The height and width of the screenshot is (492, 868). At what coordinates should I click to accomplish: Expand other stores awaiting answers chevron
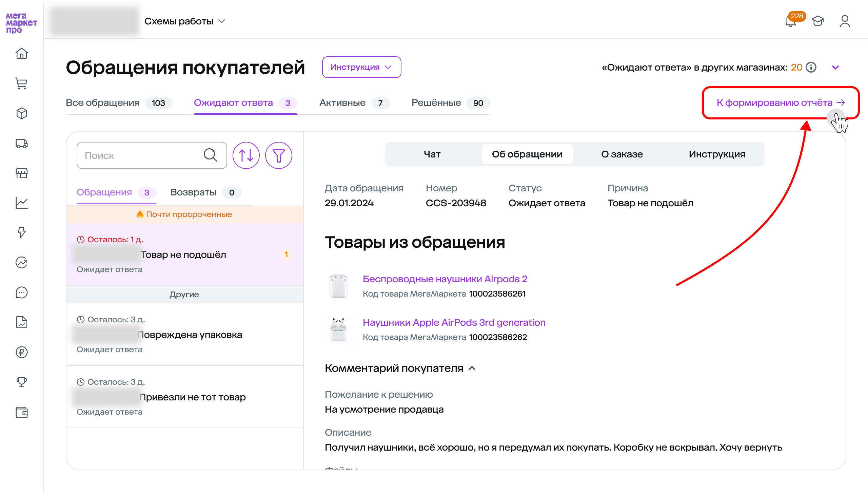click(x=835, y=68)
